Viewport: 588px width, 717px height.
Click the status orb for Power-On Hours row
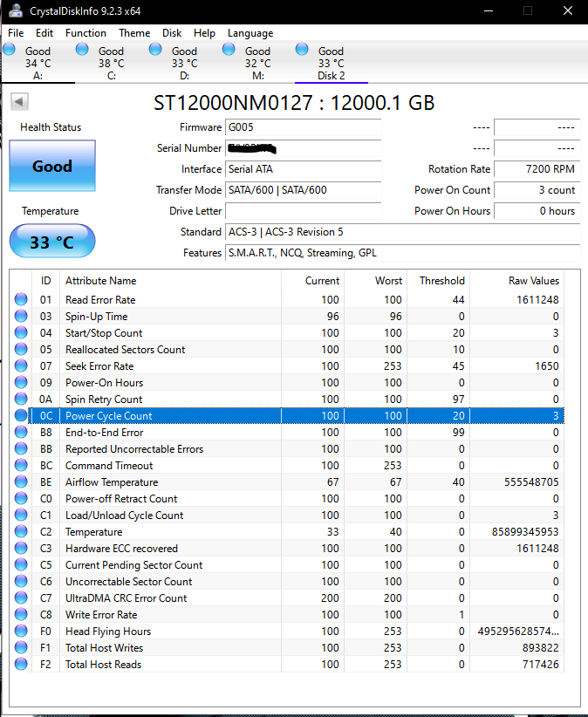[21, 382]
